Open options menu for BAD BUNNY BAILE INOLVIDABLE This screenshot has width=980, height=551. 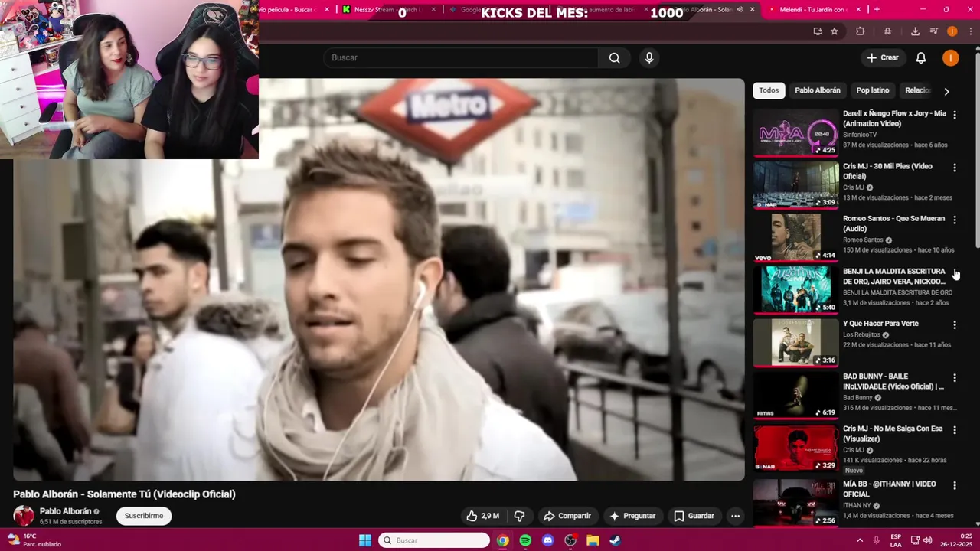coord(954,377)
